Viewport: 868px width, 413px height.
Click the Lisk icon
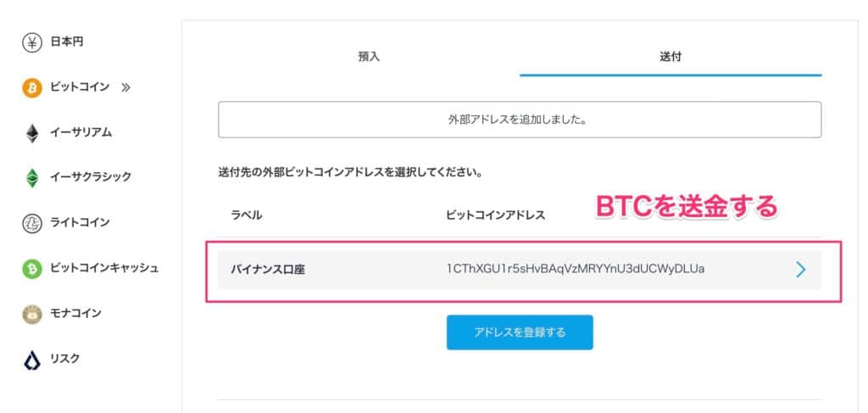(32, 360)
